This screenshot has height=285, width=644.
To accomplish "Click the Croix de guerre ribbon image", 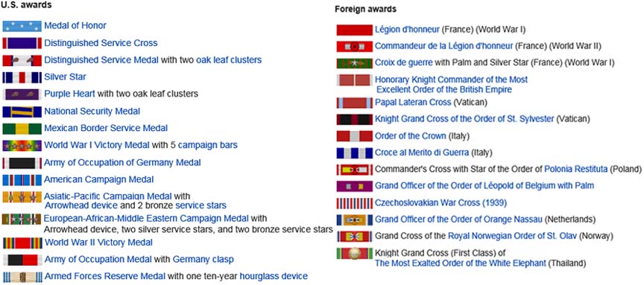I will point(355,63).
